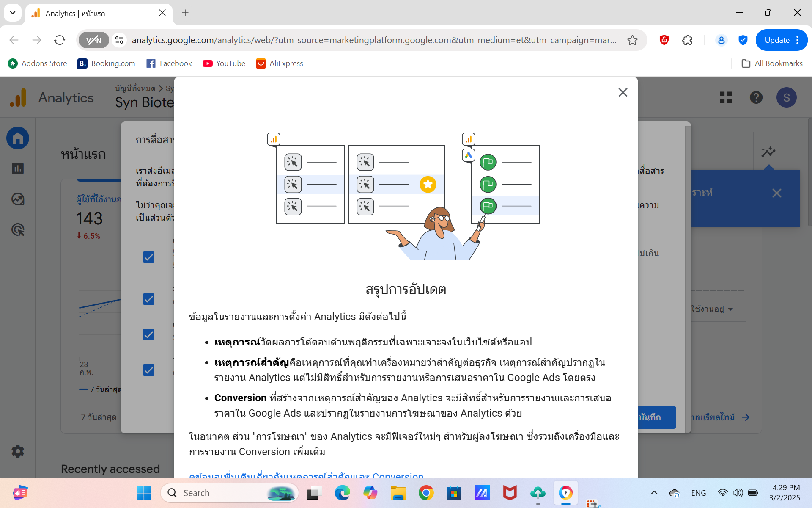812x508 pixels.
Task: Open the Admin gear icon in sidebar
Action: 18,451
